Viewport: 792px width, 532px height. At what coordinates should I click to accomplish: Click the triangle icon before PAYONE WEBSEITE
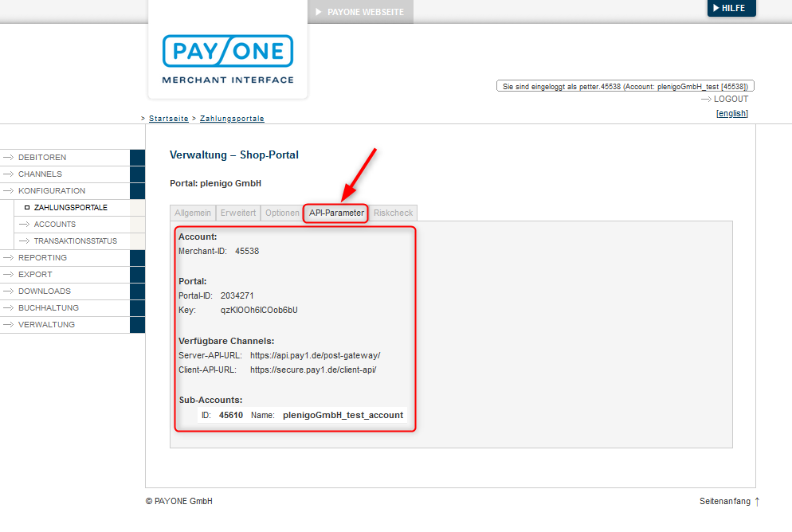click(319, 12)
